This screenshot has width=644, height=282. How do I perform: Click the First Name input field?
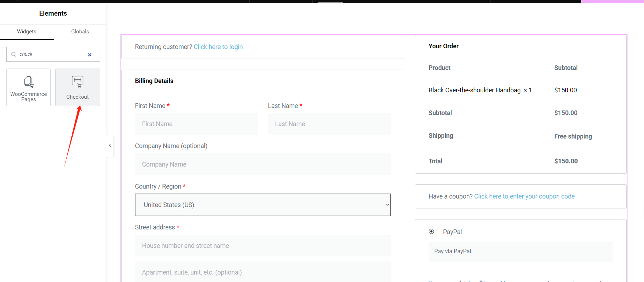(x=196, y=124)
